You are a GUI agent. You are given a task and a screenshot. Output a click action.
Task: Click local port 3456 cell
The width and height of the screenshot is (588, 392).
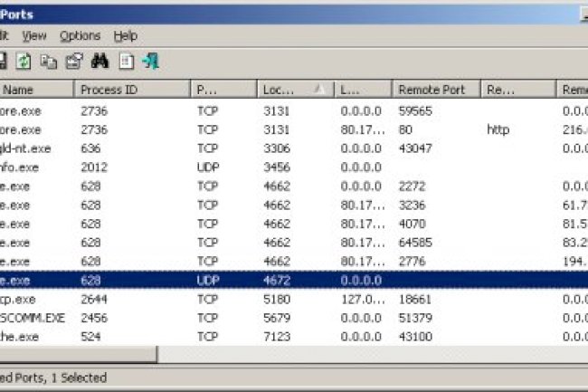(x=277, y=167)
